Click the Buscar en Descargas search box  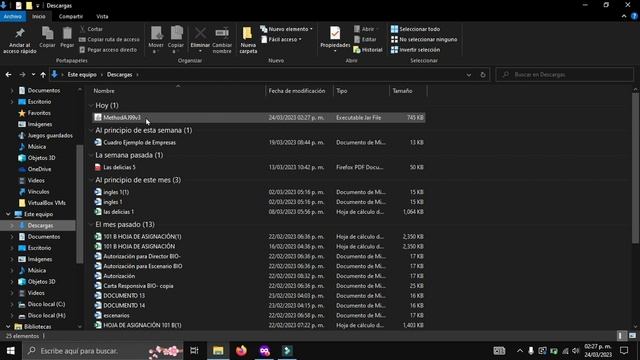pyautogui.click(x=564, y=75)
